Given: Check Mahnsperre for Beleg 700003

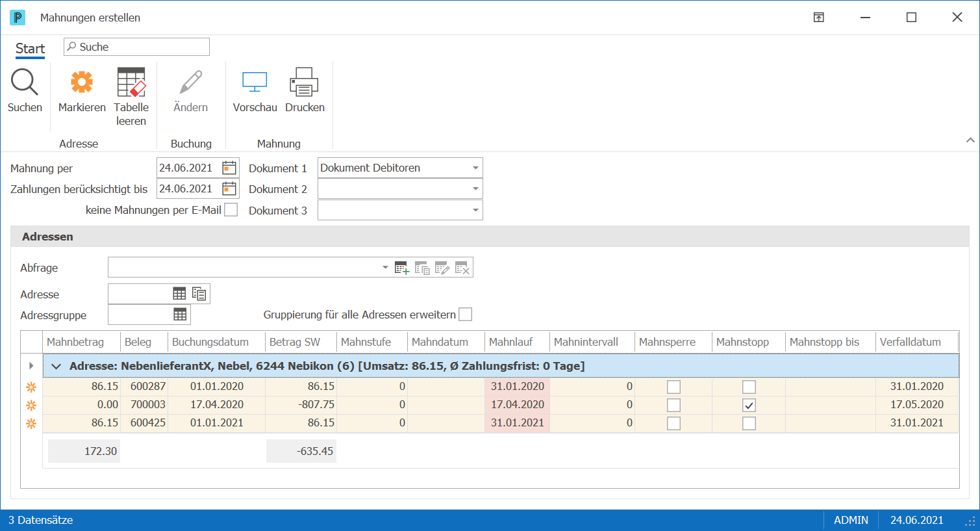Looking at the screenshot, I should pos(673,405).
